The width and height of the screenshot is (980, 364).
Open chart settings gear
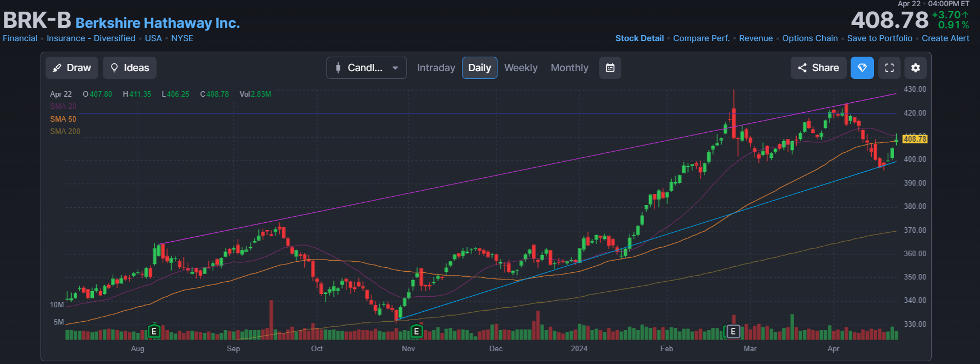pyautogui.click(x=916, y=68)
